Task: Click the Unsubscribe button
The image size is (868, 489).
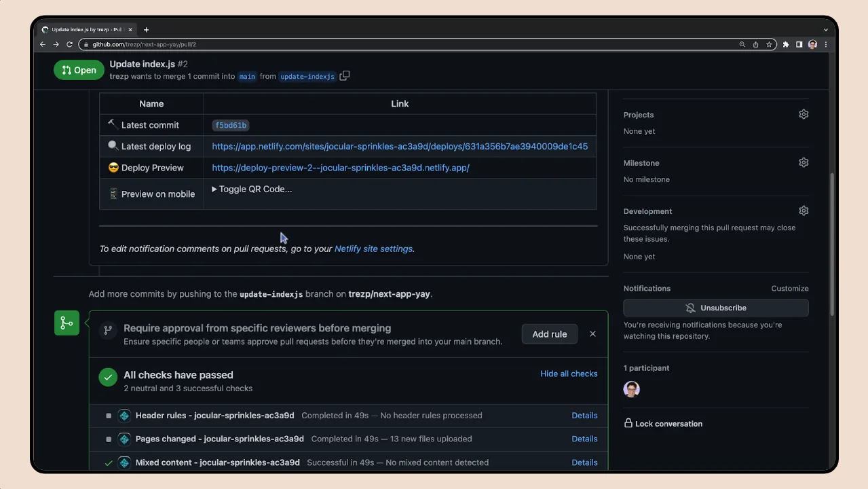Action: click(716, 308)
